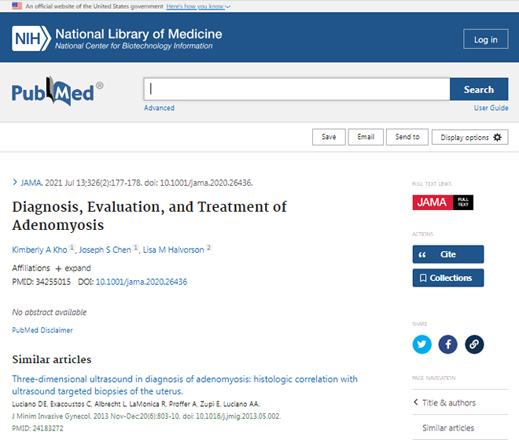Click the NIH logo

[32, 39]
